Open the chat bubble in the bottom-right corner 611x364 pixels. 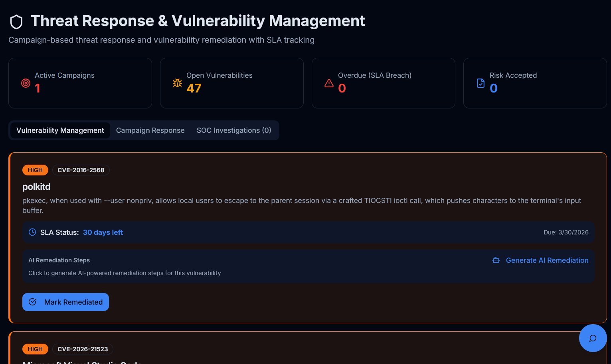[593, 338]
